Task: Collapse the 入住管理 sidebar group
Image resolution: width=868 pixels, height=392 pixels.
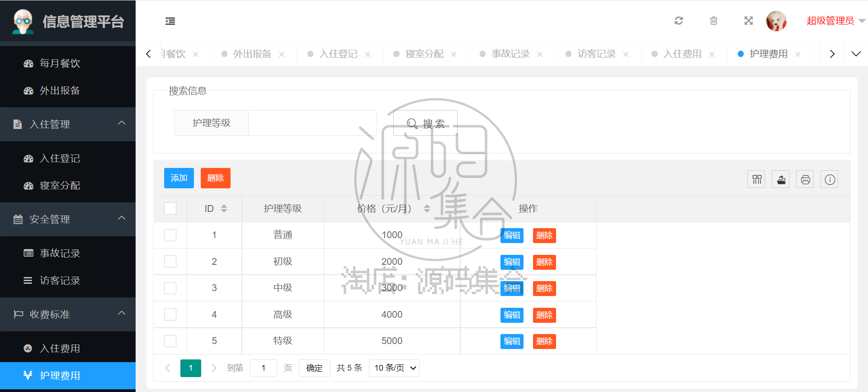Action: [68, 124]
